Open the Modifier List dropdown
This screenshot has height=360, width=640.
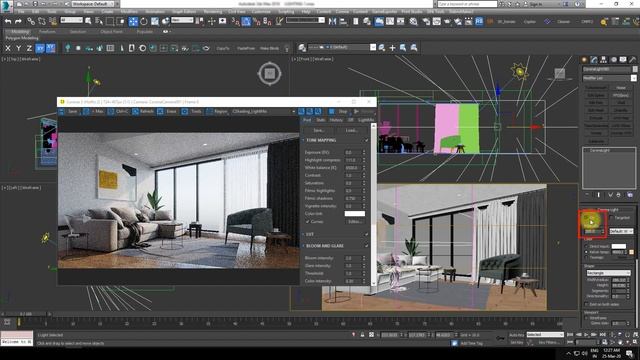coord(609,78)
